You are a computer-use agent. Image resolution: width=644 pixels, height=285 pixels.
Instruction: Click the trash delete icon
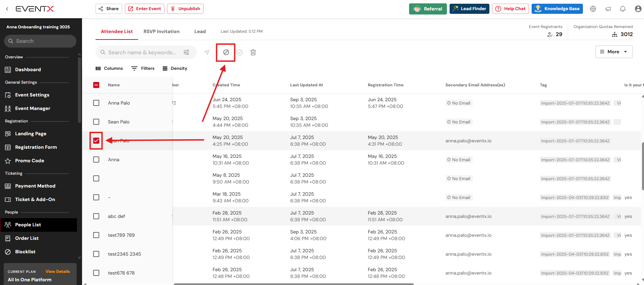coord(253,52)
